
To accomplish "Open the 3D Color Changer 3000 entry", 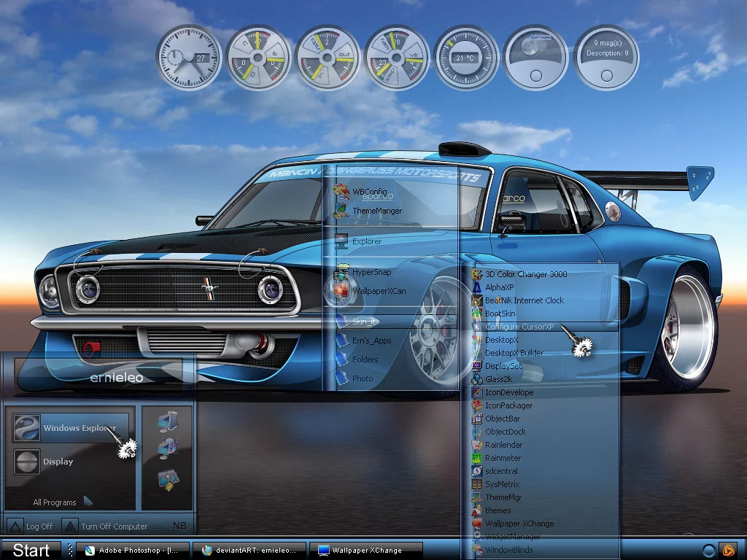I will coord(525,274).
